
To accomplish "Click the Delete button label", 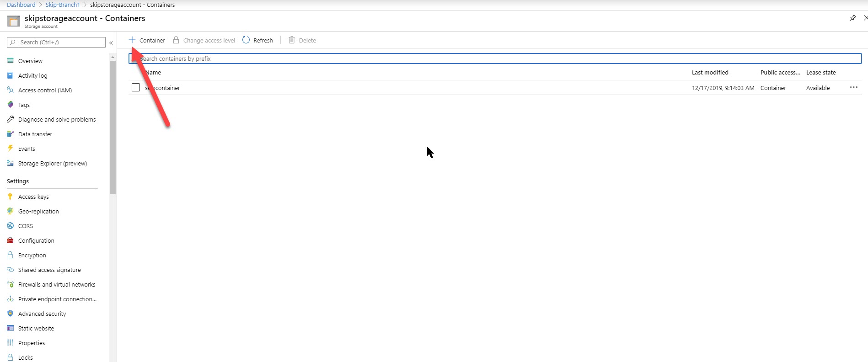I will click(x=307, y=40).
